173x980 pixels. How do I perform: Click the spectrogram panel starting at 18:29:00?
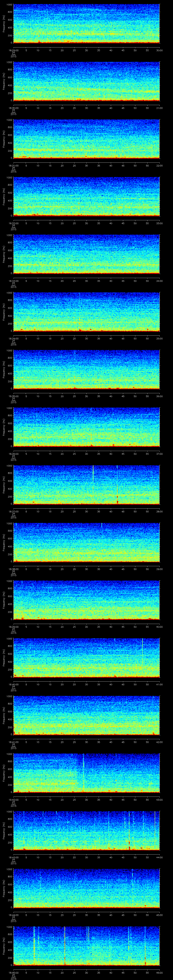(x=87, y=24)
